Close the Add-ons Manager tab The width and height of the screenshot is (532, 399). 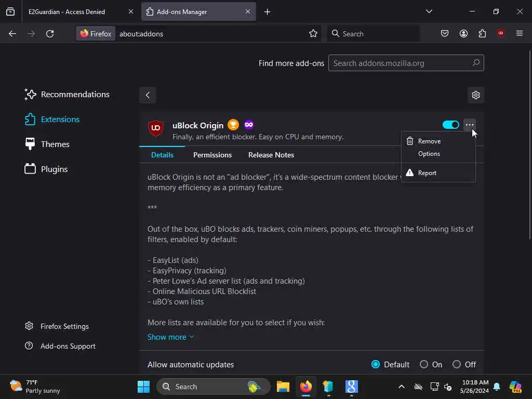(x=248, y=11)
